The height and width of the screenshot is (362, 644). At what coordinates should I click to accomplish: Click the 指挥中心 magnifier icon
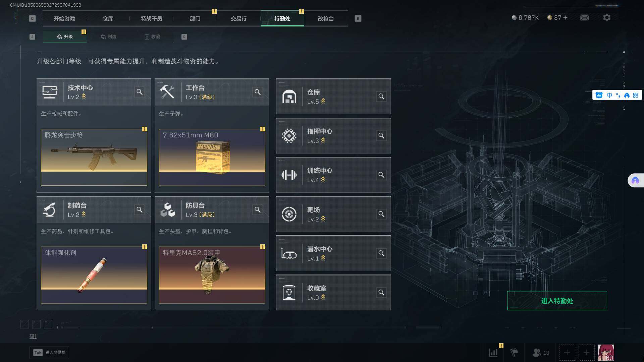pos(381,136)
